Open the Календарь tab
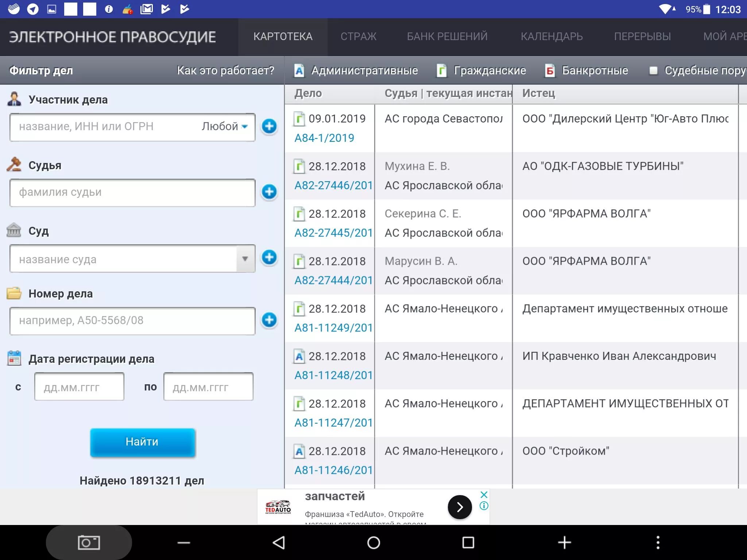The height and width of the screenshot is (560, 747). [x=551, y=36]
